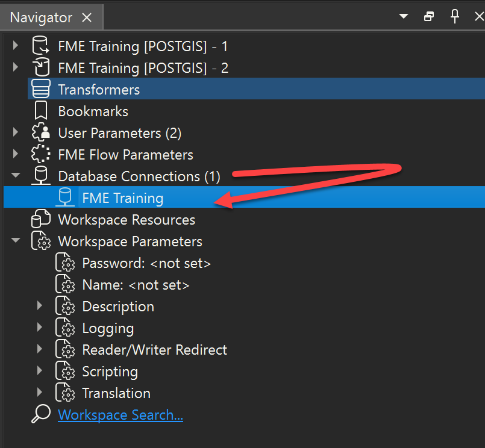This screenshot has height=448, width=485.
Task: Collapse the Workspace Parameters node
Action: click(x=16, y=241)
